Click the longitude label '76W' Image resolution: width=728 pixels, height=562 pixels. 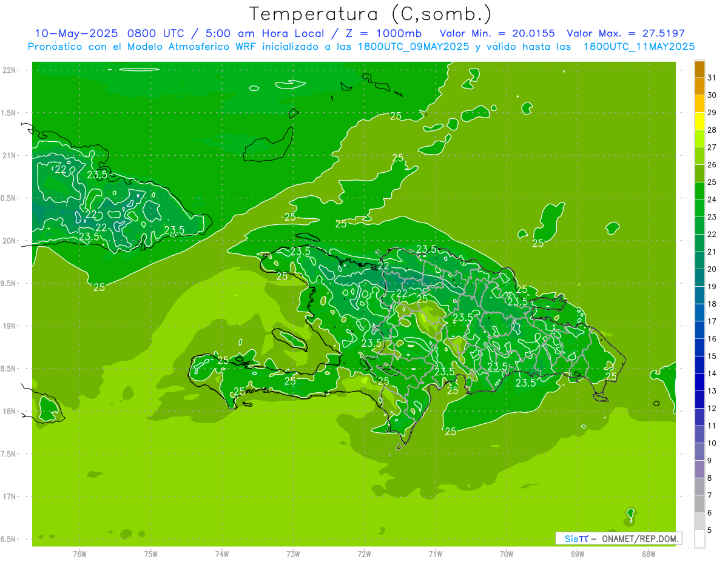pyautogui.click(x=79, y=555)
